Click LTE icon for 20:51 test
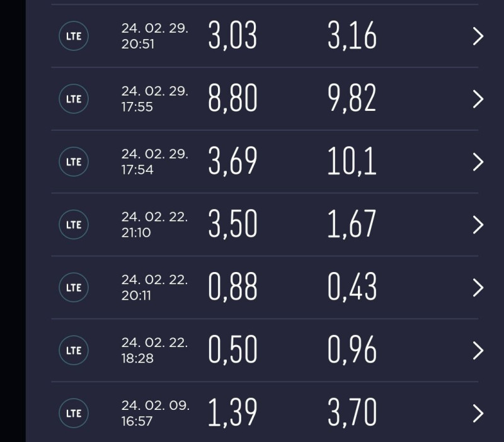Viewport: 504px width, 442px height. tap(74, 36)
